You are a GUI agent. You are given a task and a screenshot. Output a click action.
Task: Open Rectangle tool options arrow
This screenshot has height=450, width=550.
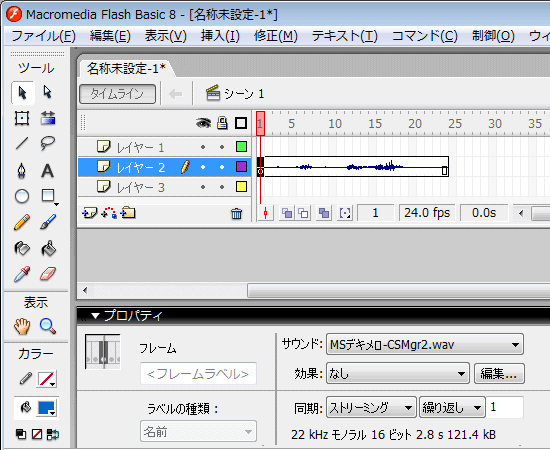point(56,204)
